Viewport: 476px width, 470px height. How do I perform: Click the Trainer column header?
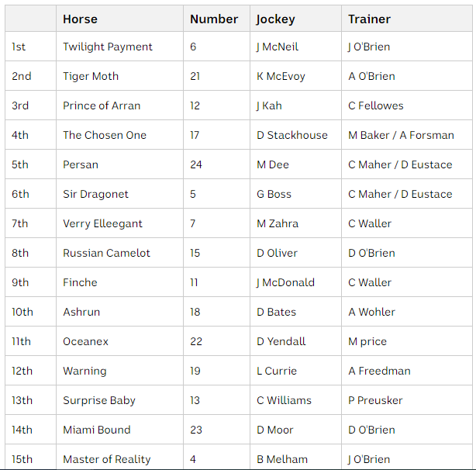tap(369, 19)
